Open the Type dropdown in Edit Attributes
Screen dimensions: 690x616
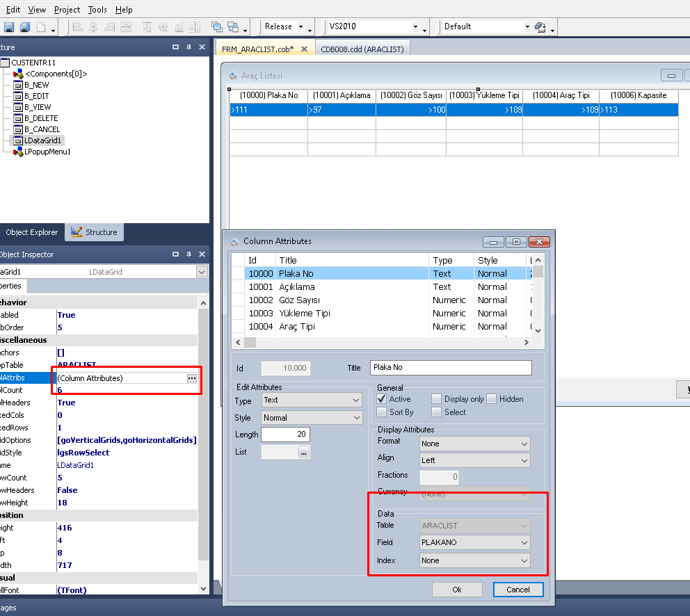(311, 400)
